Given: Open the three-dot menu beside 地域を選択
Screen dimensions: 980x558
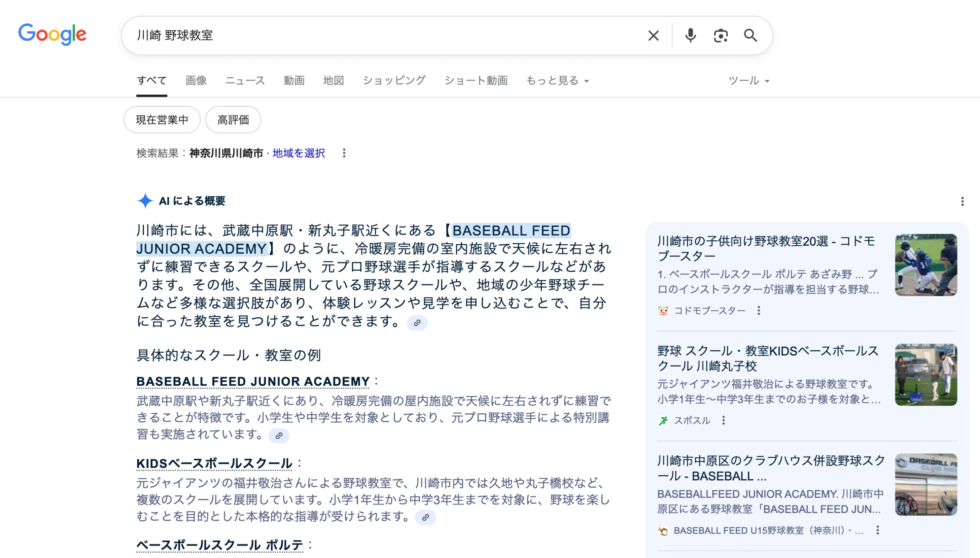Looking at the screenshot, I should pyautogui.click(x=344, y=153).
